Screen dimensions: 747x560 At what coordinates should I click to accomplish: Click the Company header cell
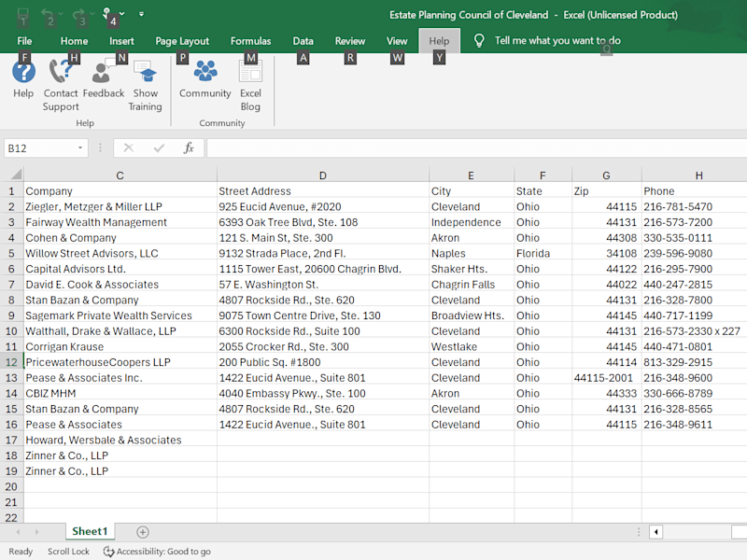point(120,191)
